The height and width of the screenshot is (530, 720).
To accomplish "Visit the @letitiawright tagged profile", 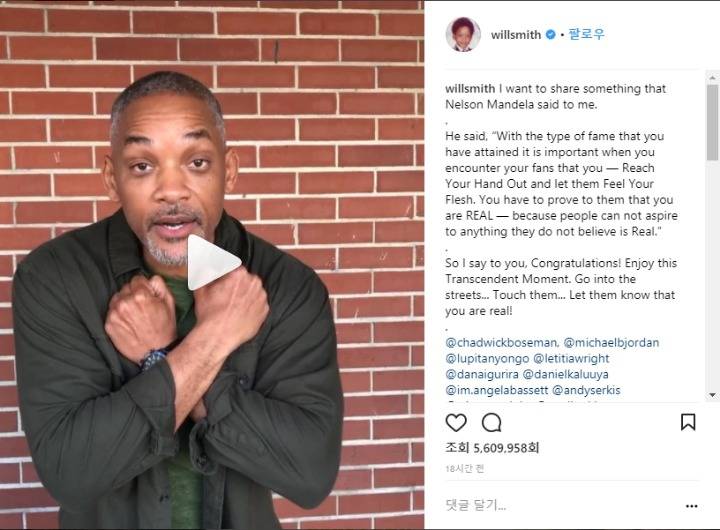I will tap(571, 358).
